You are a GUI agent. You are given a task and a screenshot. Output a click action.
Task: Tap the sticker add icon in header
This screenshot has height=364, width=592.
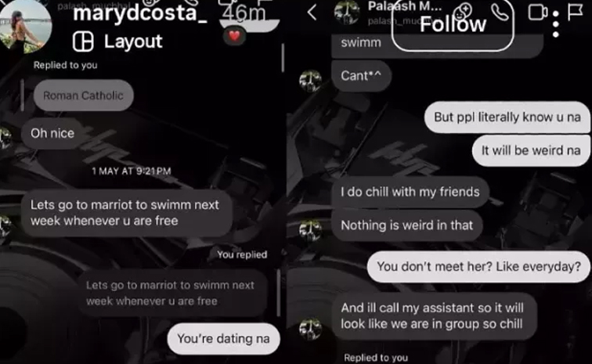click(463, 11)
